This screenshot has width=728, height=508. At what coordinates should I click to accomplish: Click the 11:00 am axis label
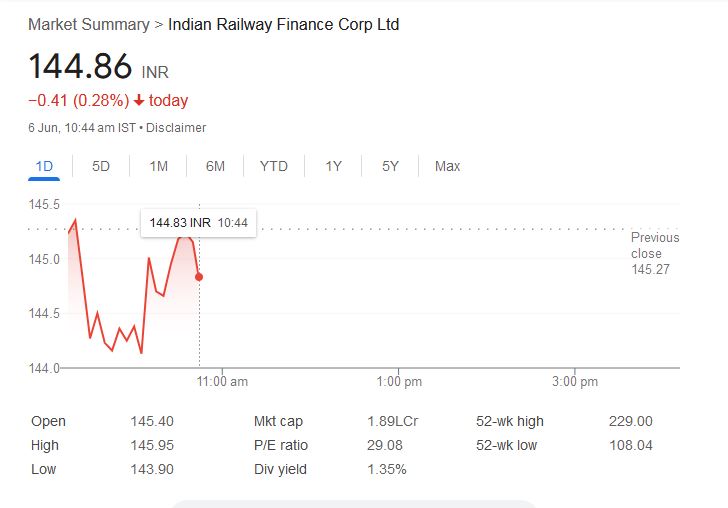223,382
